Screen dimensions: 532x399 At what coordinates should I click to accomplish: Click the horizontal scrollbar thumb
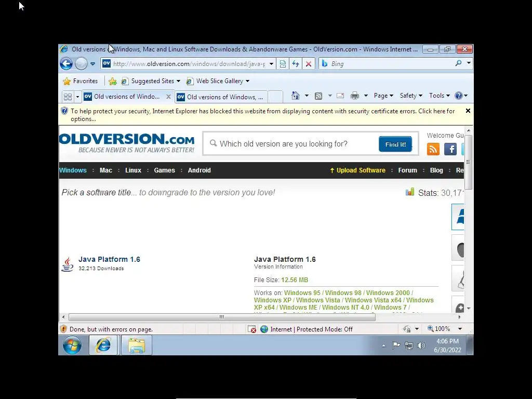pos(222,317)
